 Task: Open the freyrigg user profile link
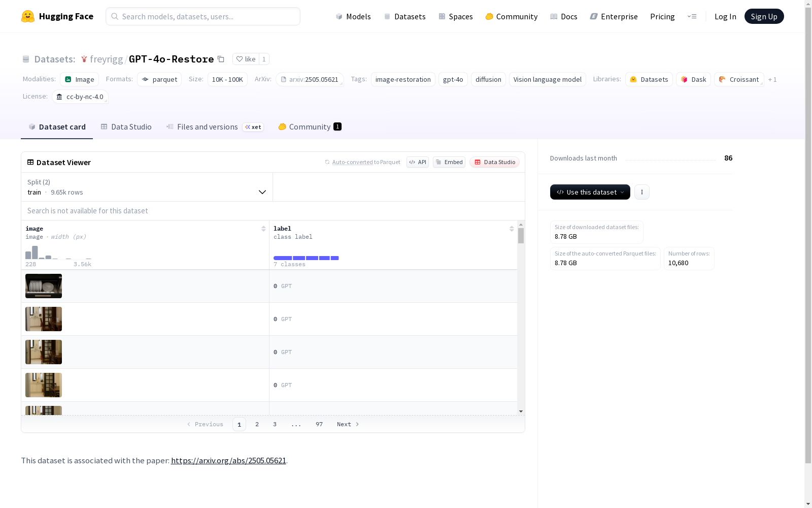coord(106,59)
